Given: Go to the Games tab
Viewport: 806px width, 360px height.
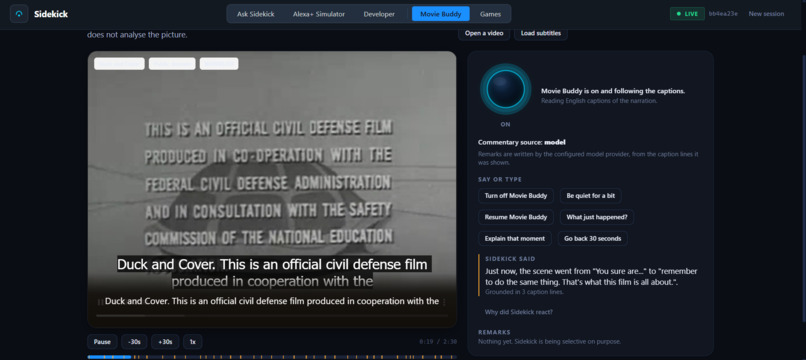Looking at the screenshot, I should point(490,14).
